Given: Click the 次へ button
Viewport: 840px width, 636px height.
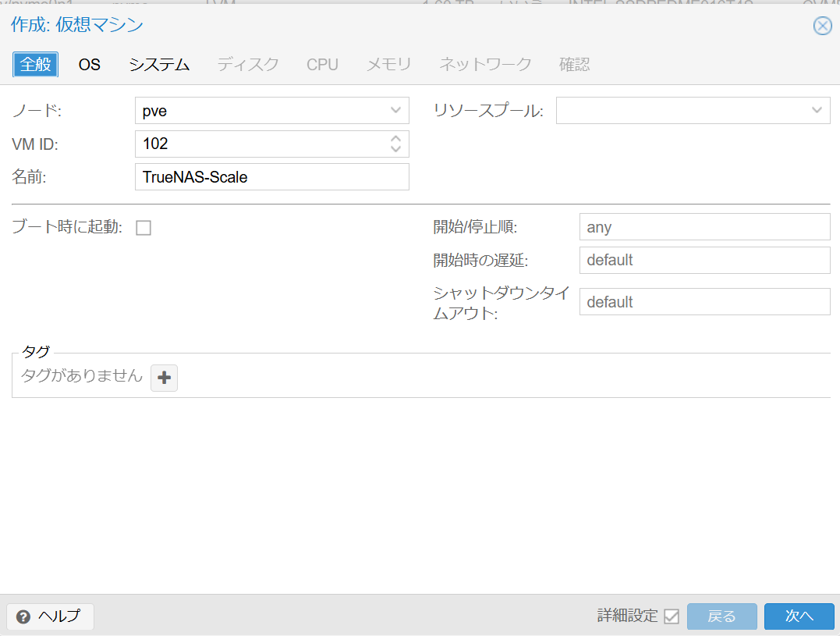Looking at the screenshot, I should pyautogui.click(x=799, y=616).
